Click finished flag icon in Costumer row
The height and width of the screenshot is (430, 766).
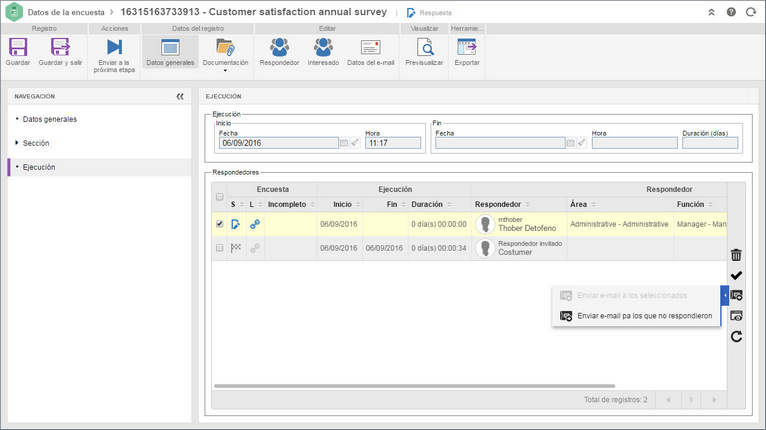click(x=236, y=248)
